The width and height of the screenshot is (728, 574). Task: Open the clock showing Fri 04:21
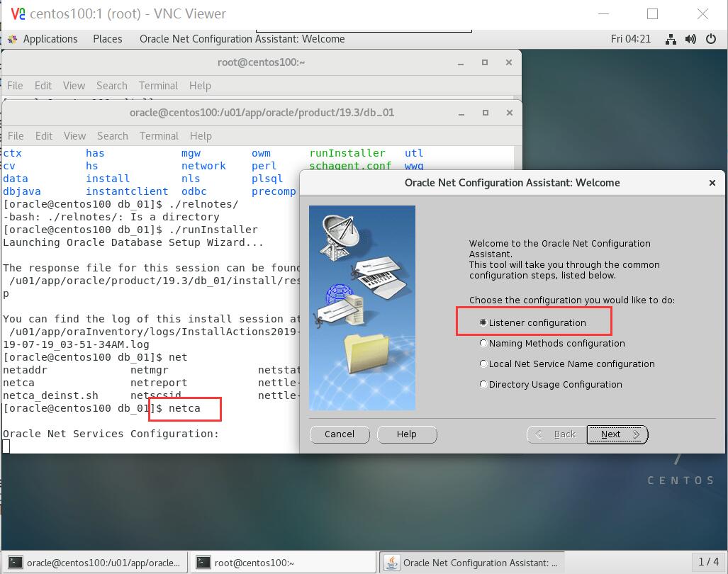630,39
